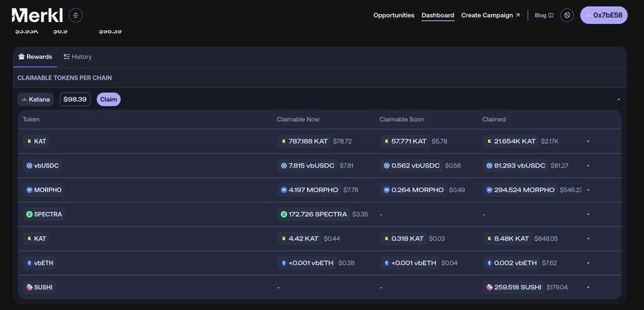Click the Katana chain badge
This screenshot has width=644, height=310.
click(36, 99)
